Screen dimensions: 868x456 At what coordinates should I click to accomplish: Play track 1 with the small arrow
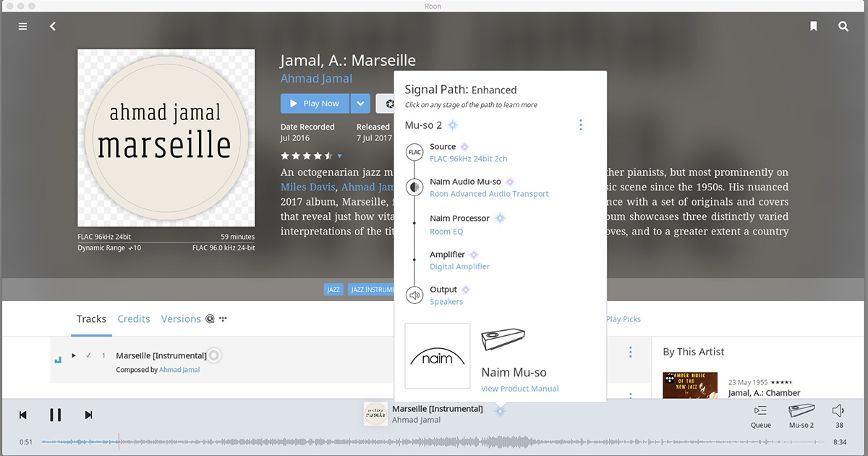tap(74, 355)
